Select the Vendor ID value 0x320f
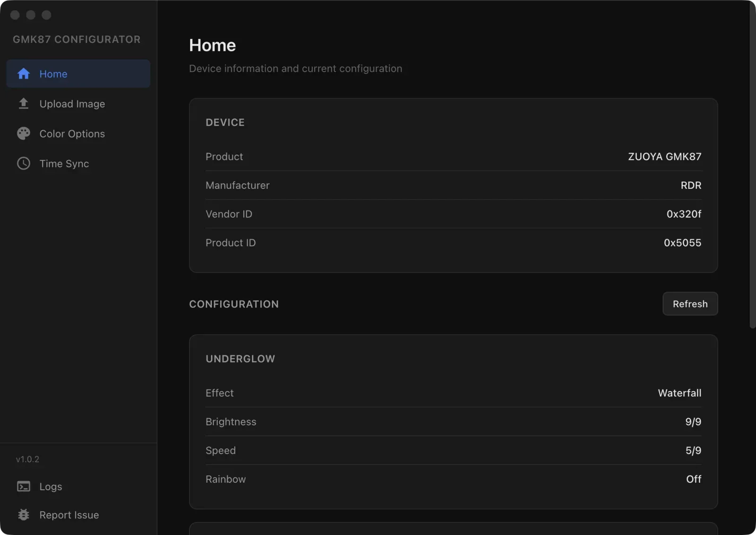 [x=684, y=214]
